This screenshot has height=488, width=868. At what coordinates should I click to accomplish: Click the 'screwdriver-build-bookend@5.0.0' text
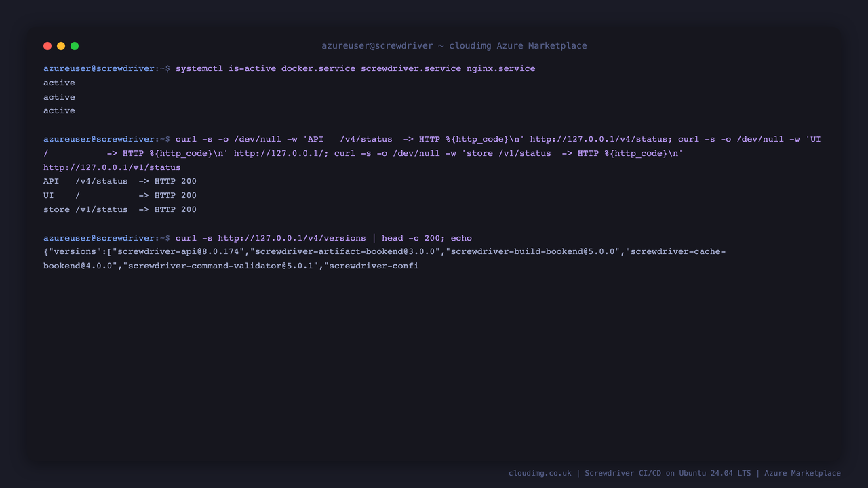click(x=535, y=251)
